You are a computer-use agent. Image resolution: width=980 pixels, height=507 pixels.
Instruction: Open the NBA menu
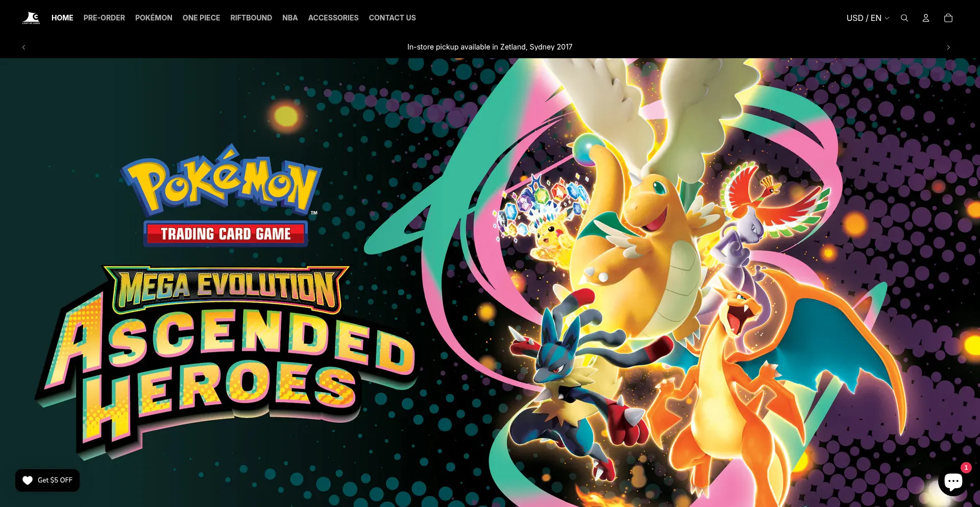[x=290, y=18]
